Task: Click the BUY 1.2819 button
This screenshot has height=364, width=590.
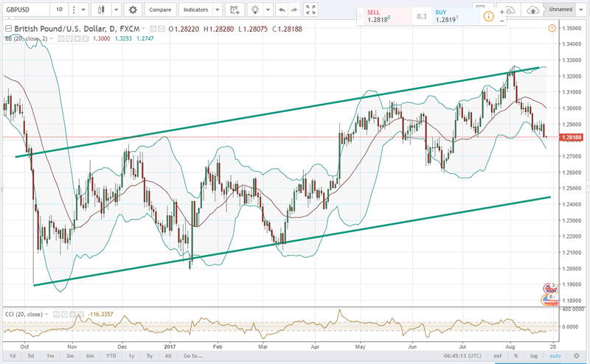Action: [x=456, y=16]
